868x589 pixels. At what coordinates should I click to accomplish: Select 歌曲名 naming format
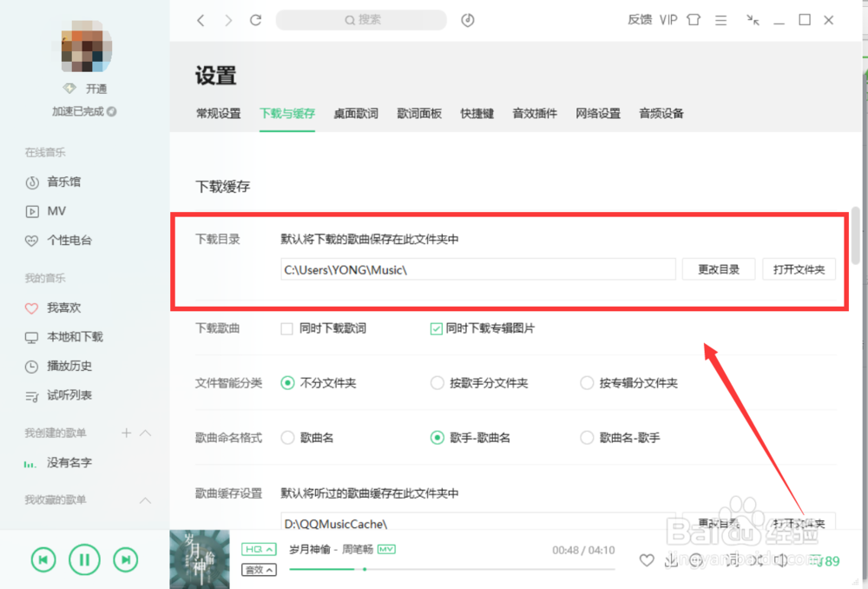[287, 438]
